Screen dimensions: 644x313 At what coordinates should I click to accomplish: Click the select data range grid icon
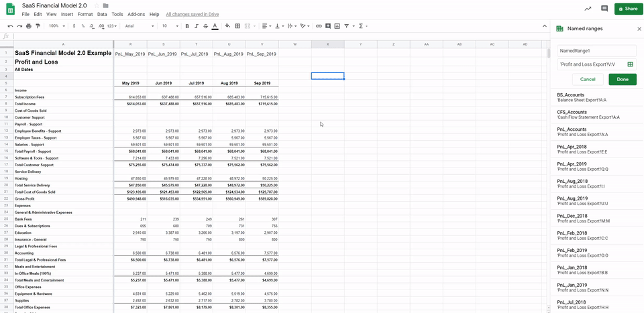630,64
